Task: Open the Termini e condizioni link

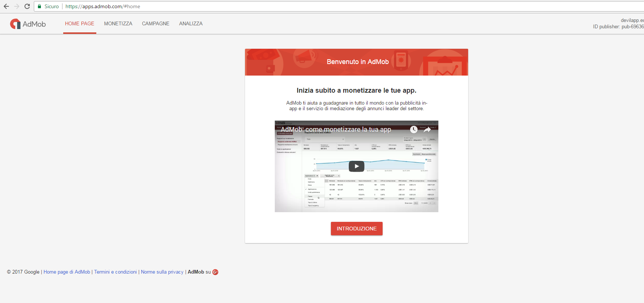Action: pos(115,272)
